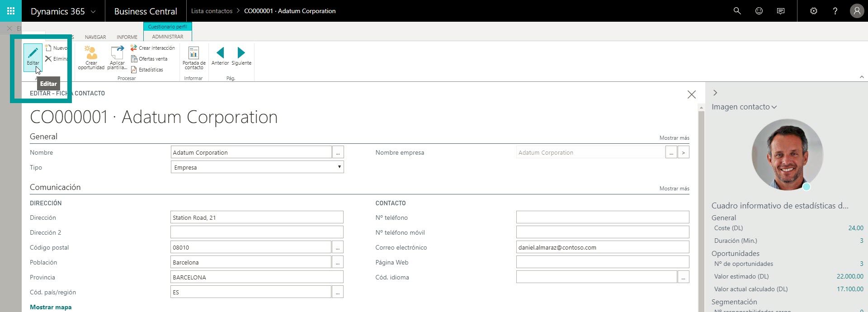Click Lista contactos breadcrumb link

tap(212, 11)
